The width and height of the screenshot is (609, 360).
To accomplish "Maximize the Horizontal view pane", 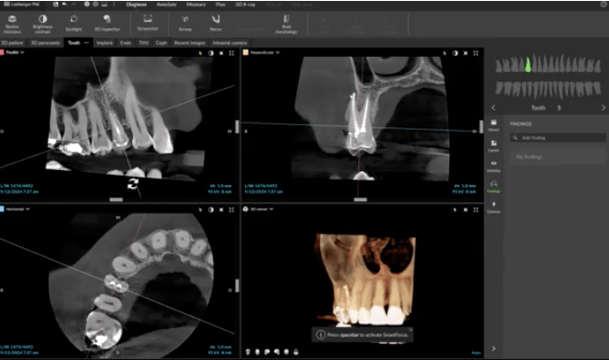I will coord(231,210).
